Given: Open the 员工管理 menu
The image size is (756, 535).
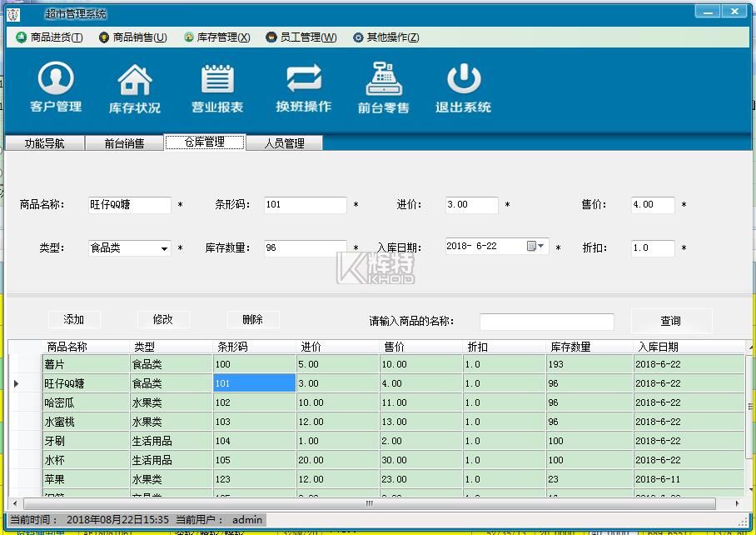Looking at the screenshot, I should (x=301, y=37).
